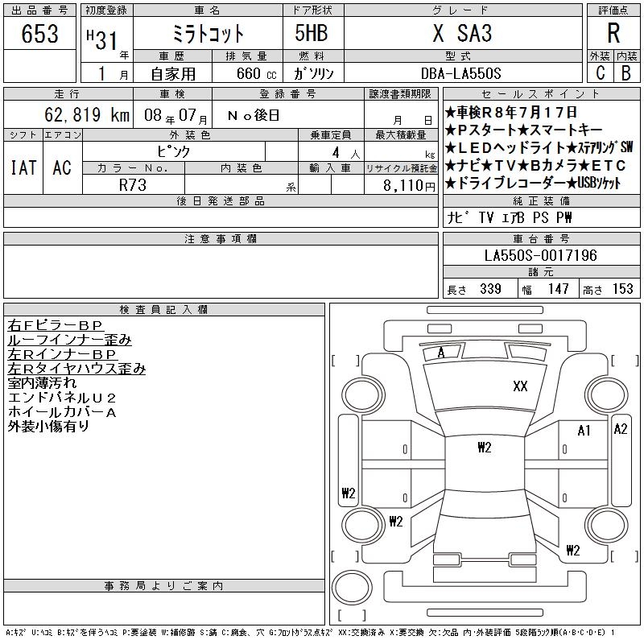Click the sales point 車検R8年7月17日

tap(511, 112)
